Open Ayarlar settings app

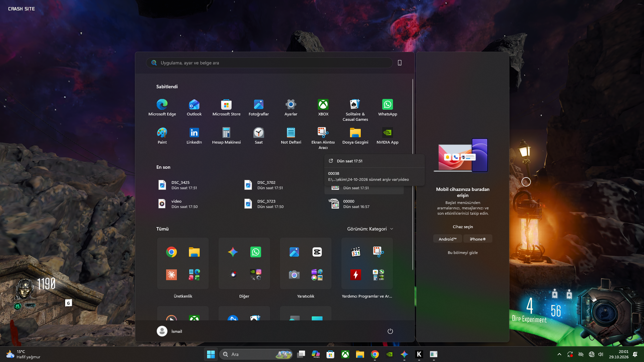(x=291, y=108)
